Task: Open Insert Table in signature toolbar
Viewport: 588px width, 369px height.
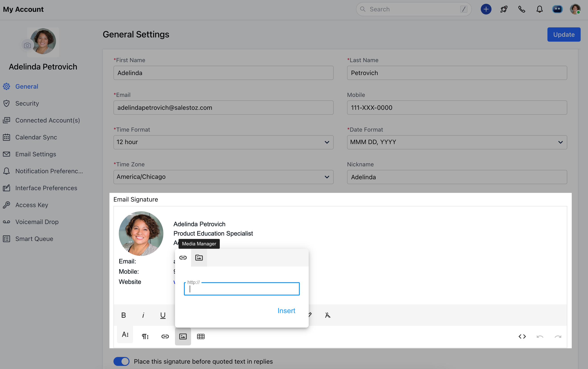Action: 201,336
